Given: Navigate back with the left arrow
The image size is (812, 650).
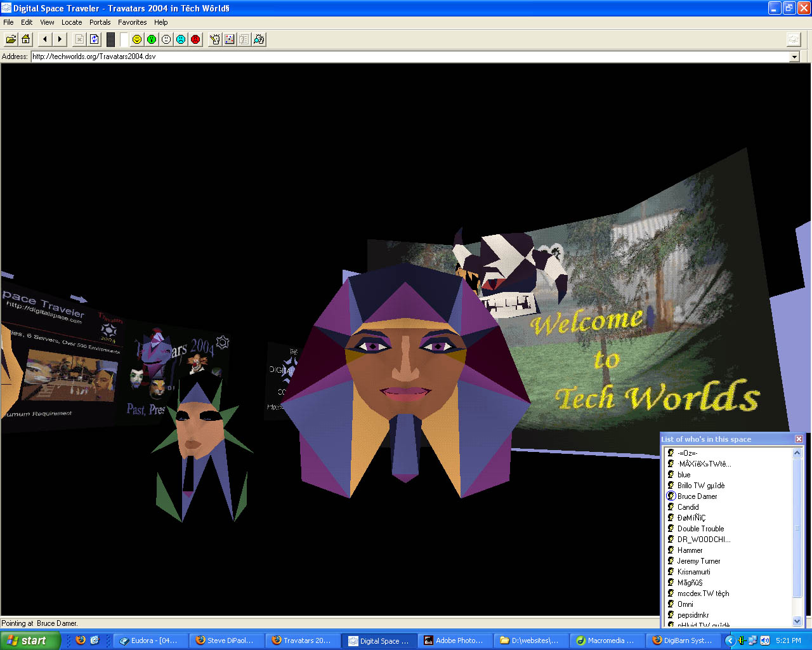Looking at the screenshot, I should (x=44, y=39).
